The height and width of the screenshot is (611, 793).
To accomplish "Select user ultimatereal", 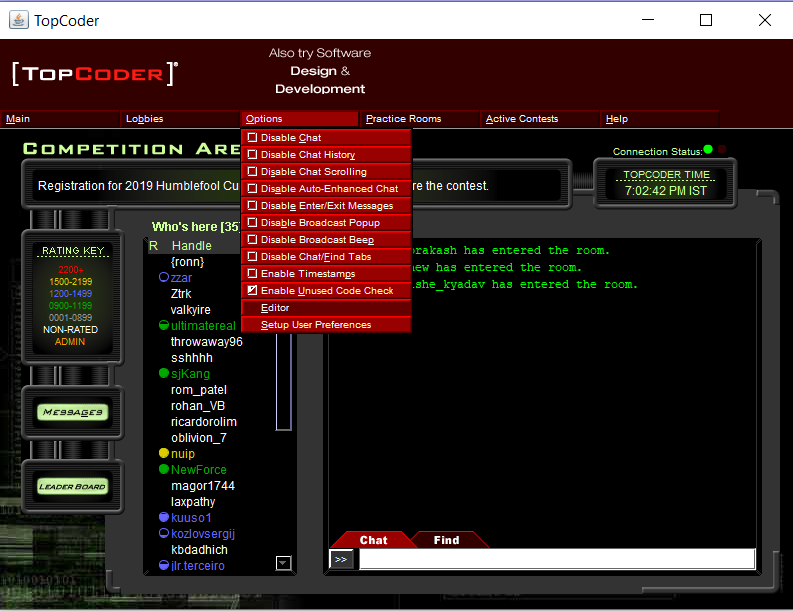I will (x=203, y=326).
